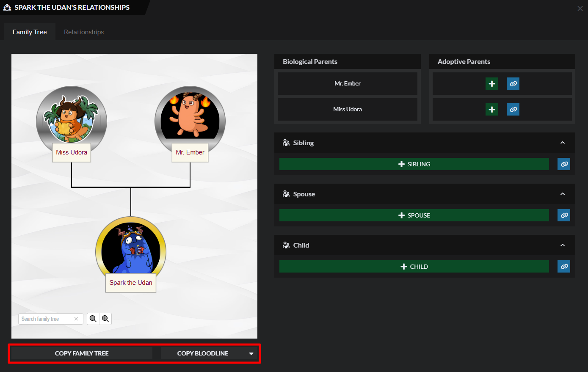Clear the family tree search field
Viewport: 588px width, 372px height.
76,319
